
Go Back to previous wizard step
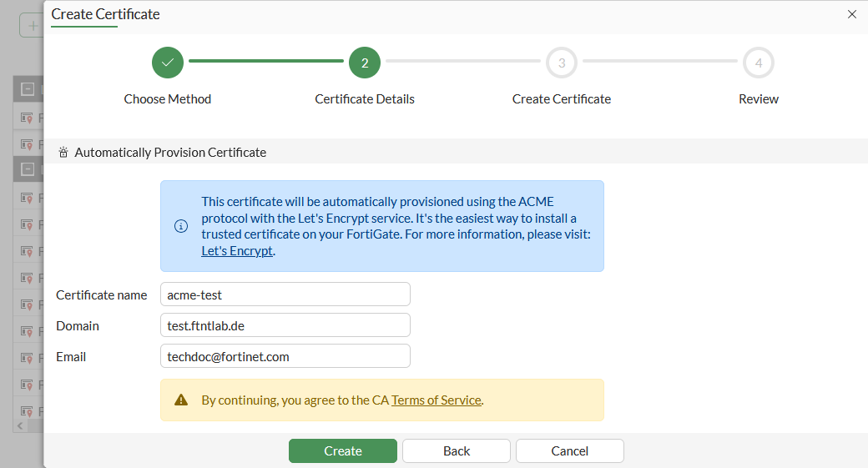[x=457, y=450]
